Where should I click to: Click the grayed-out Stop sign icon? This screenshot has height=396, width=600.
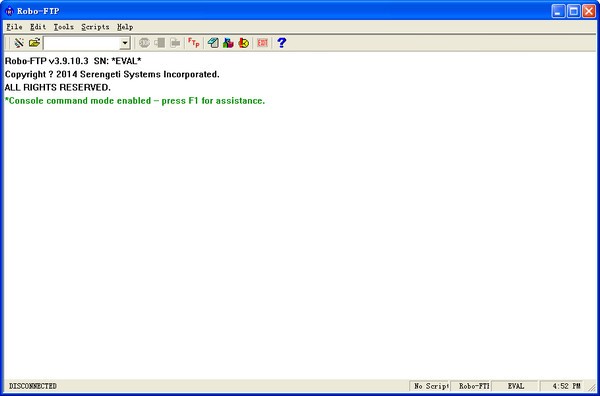click(x=144, y=43)
